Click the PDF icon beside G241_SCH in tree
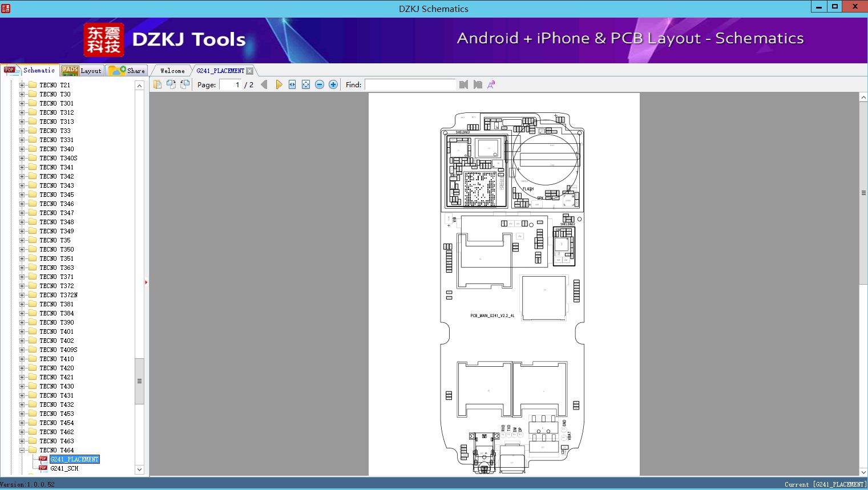 click(43, 468)
